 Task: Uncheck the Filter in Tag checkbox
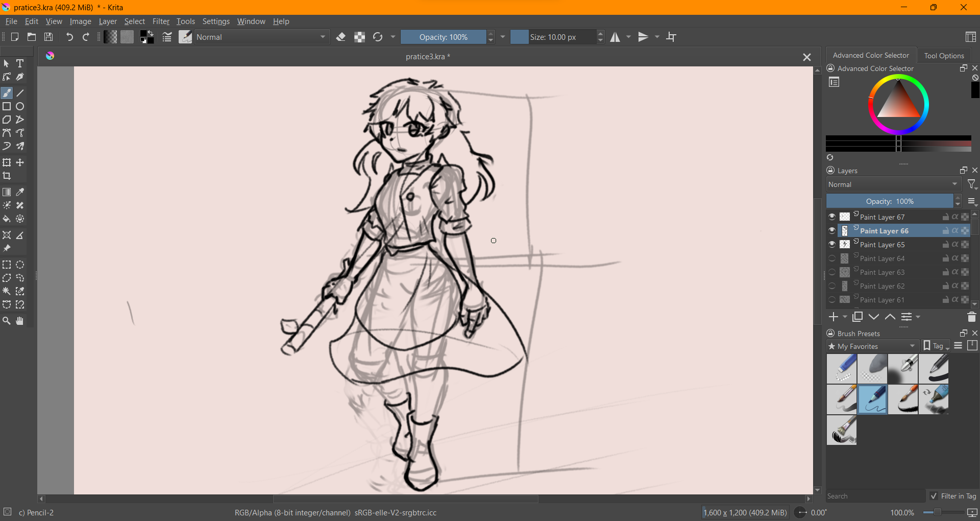(934, 496)
